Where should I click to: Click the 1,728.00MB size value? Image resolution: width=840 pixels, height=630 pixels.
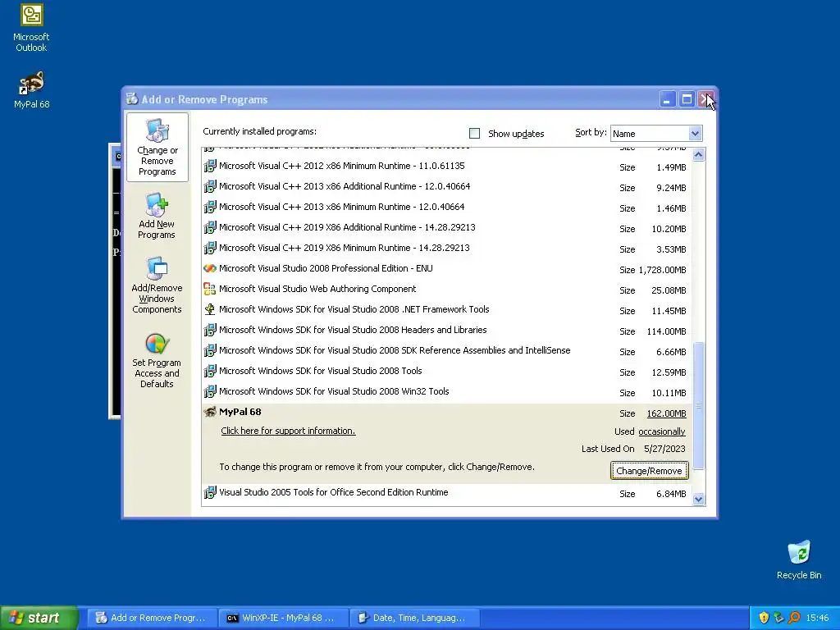tap(662, 270)
